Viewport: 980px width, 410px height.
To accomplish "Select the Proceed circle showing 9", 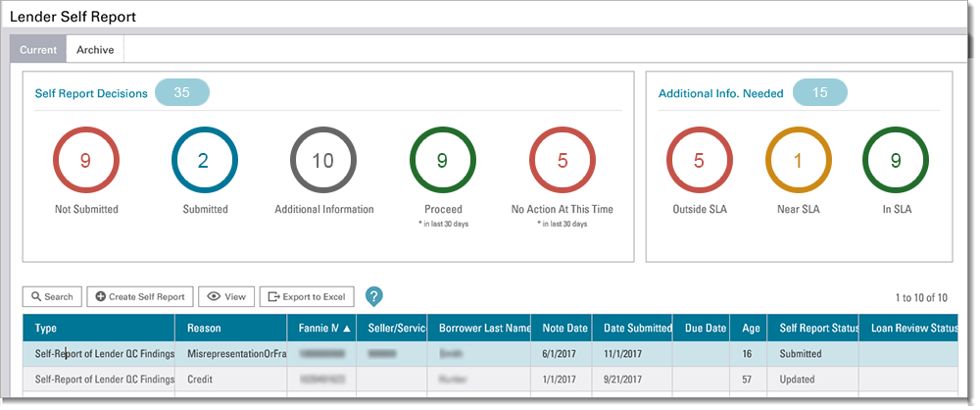I will coord(443,161).
